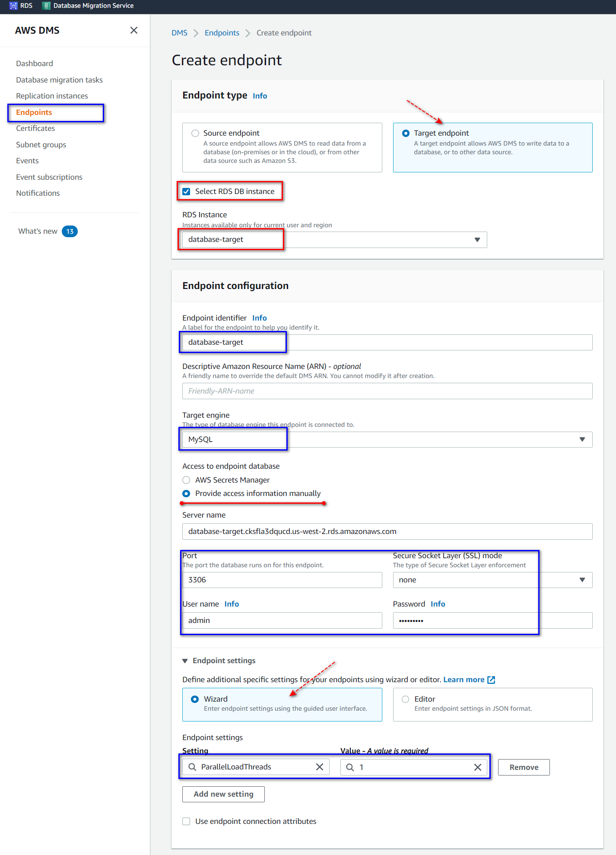The image size is (616, 855).
Task: Click the Endpoint identifier input field
Action: coord(387,342)
